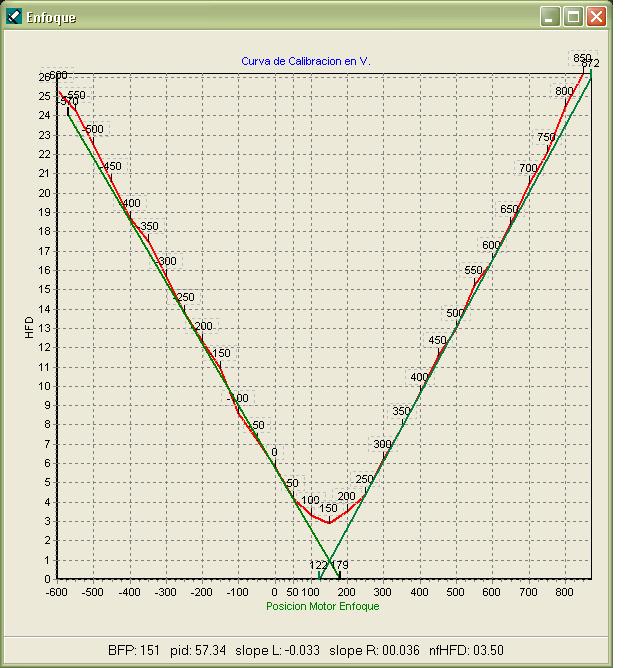Maximize the Enfoque window
The height and width of the screenshot is (668, 640).
574,17
